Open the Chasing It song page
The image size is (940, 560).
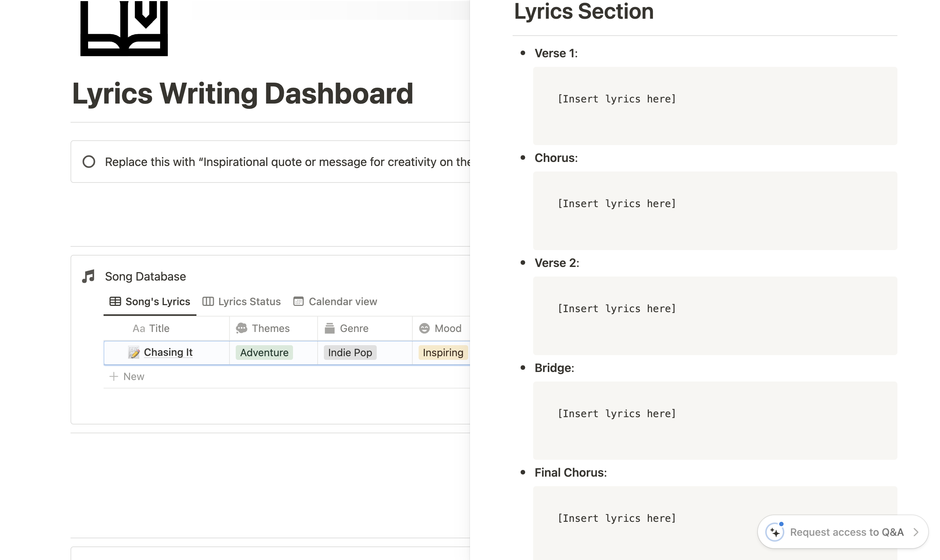tap(168, 353)
